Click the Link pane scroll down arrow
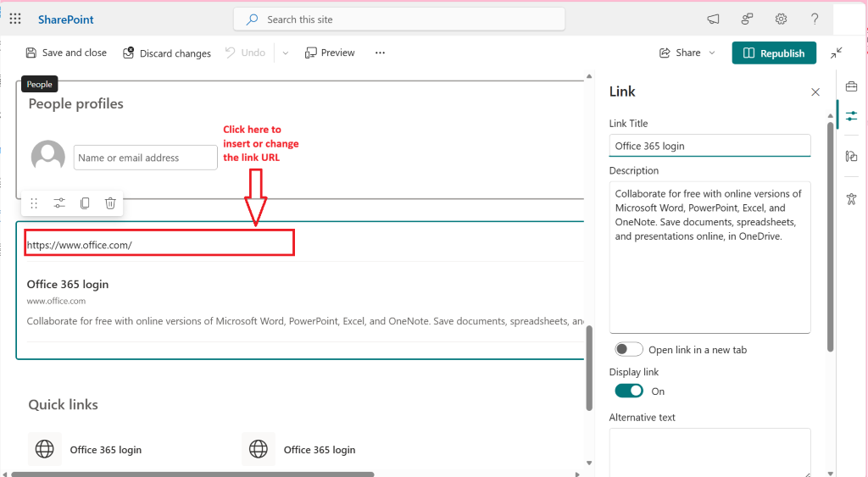 click(x=830, y=474)
